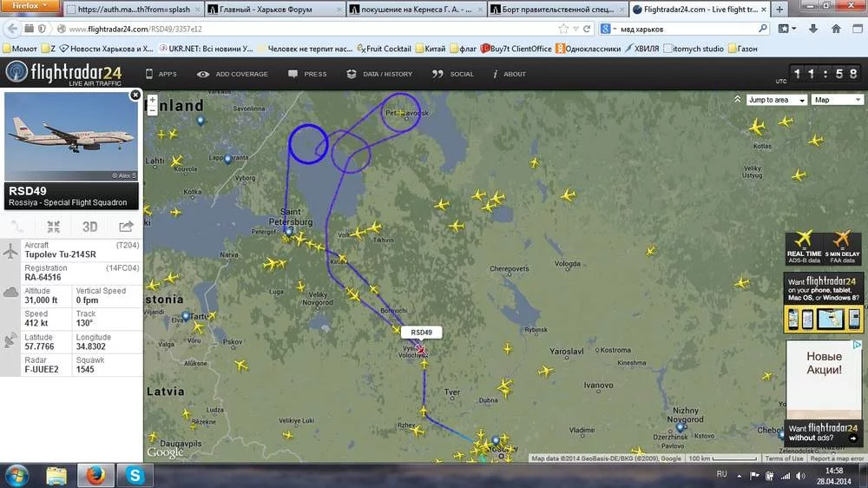Switch to Борт правительственной спец tab
The image size is (868, 488).
coord(557,9)
